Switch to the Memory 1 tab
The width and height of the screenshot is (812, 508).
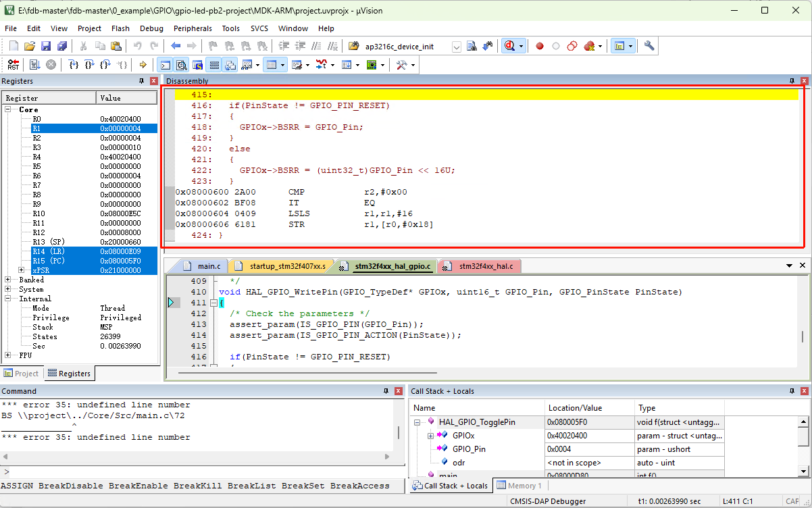[x=518, y=486]
